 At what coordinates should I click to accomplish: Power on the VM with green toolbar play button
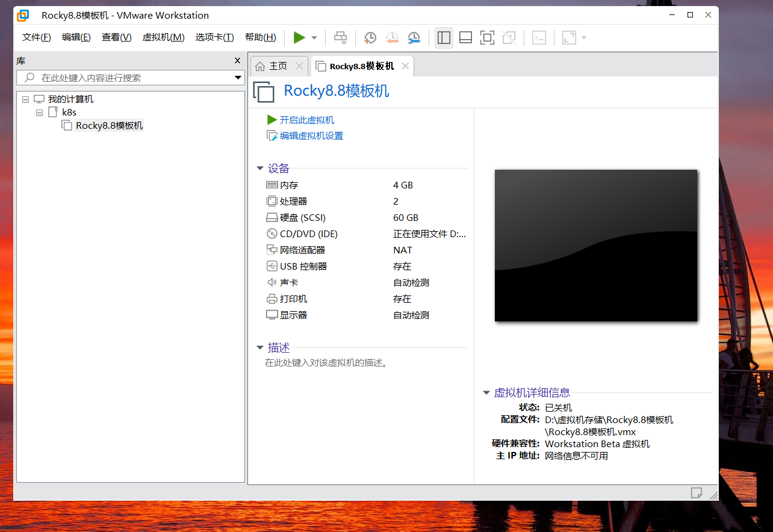(x=299, y=38)
